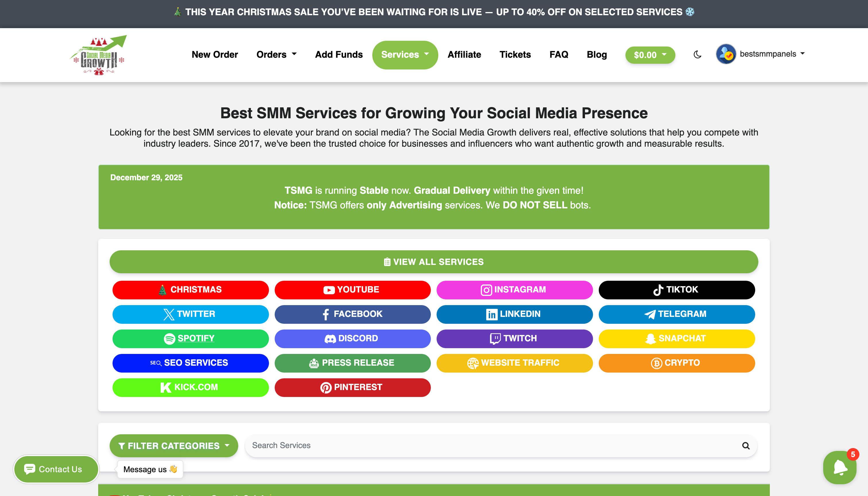Viewport: 868px width, 496px height.
Task: Focus the Search Services input field
Action: (x=491, y=445)
